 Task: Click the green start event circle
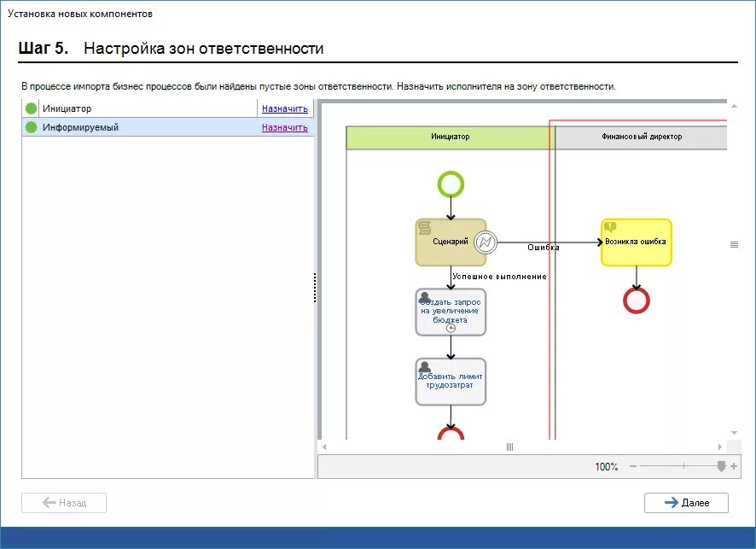click(451, 184)
